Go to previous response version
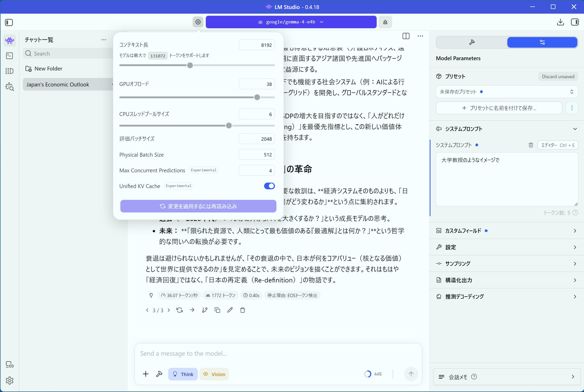This screenshot has height=392, width=584. (147, 310)
